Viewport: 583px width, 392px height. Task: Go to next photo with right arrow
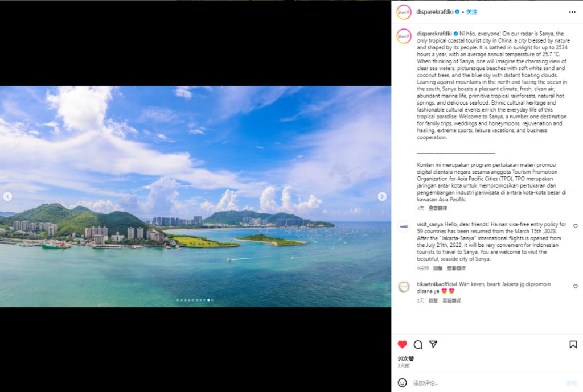coord(382,196)
